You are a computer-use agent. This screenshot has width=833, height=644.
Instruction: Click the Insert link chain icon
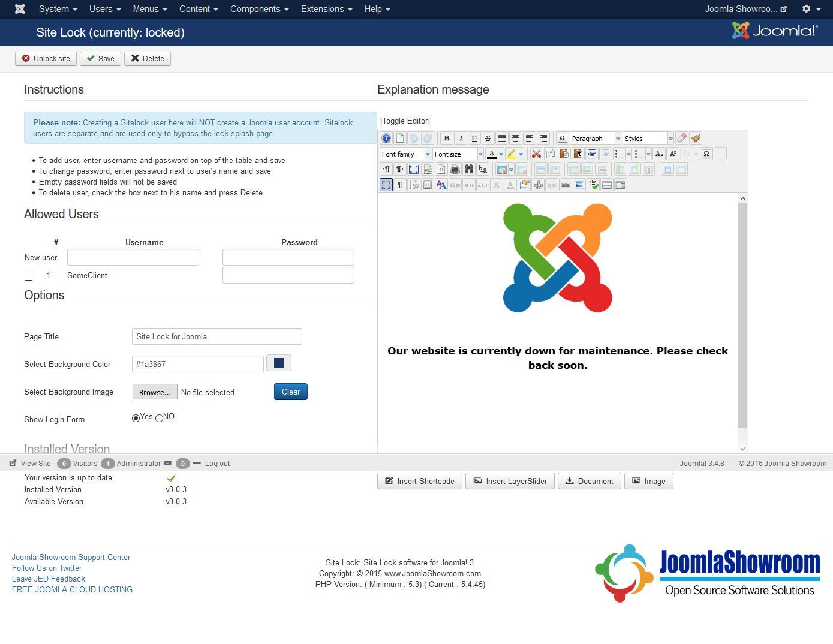coord(566,185)
